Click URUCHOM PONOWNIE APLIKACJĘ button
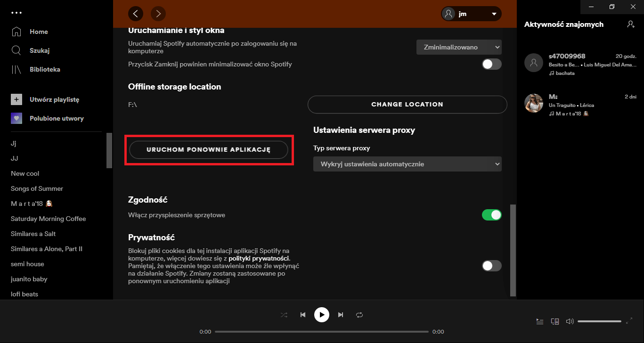Viewport: 644px width, 343px height. coord(209,149)
